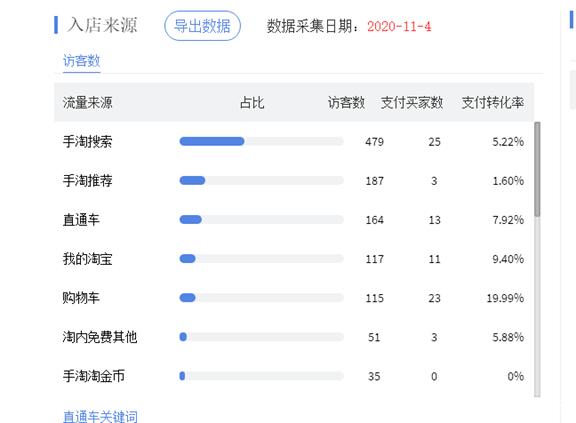Click the 支付转化率 column header
The width and height of the screenshot is (576, 423).
coord(493,102)
